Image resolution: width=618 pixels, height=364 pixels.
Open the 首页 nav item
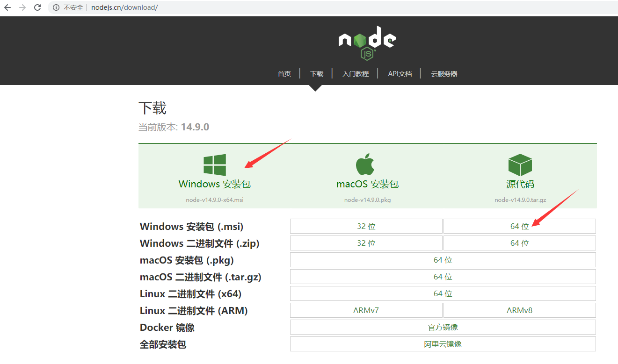coord(284,74)
